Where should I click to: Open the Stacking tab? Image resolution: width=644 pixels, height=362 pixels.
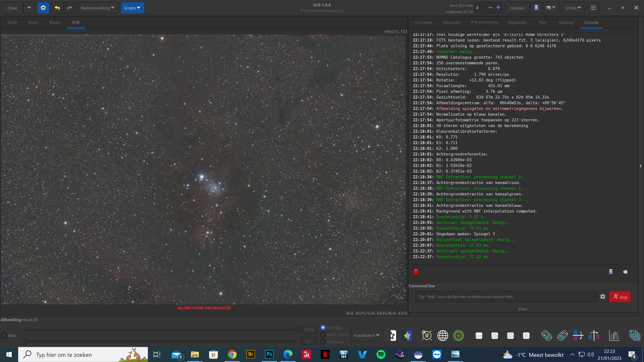566,22
